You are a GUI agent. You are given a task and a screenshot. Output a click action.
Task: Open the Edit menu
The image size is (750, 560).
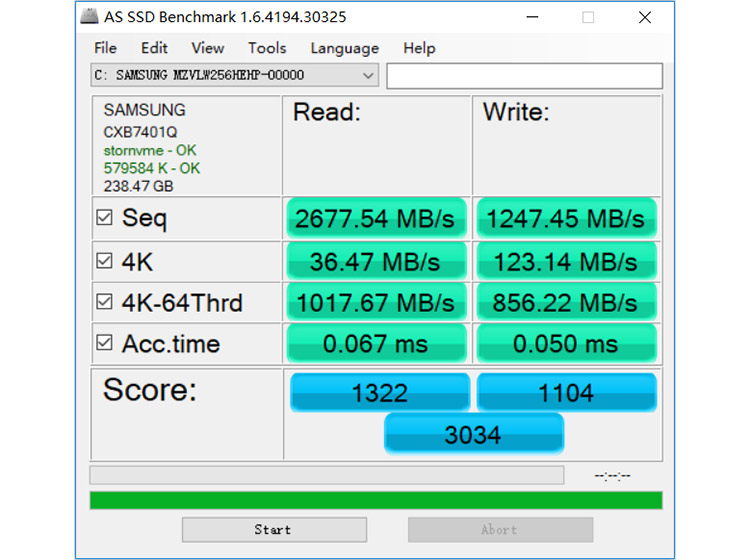click(154, 48)
